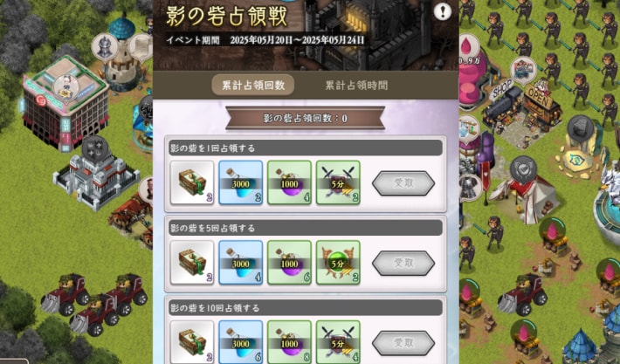The width and height of the screenshot is (620, 364).
Task: Tap crossed swords 5分 speedup in 1回占領 row
Action: point(338,182)
